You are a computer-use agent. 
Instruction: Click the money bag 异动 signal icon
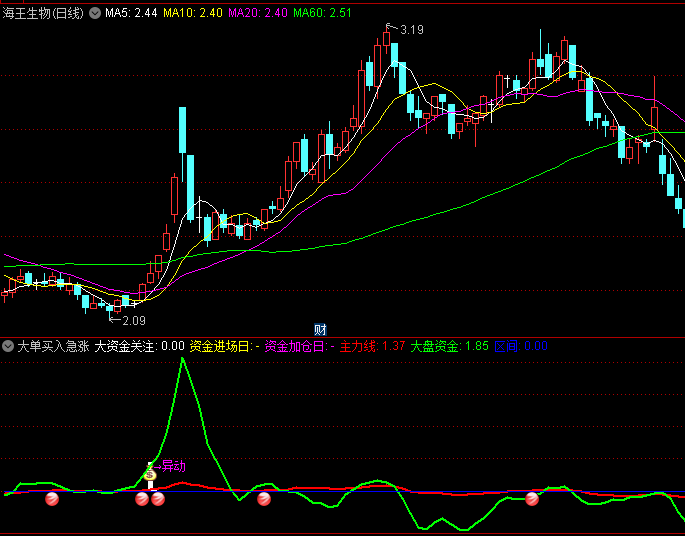pos(150,468)
